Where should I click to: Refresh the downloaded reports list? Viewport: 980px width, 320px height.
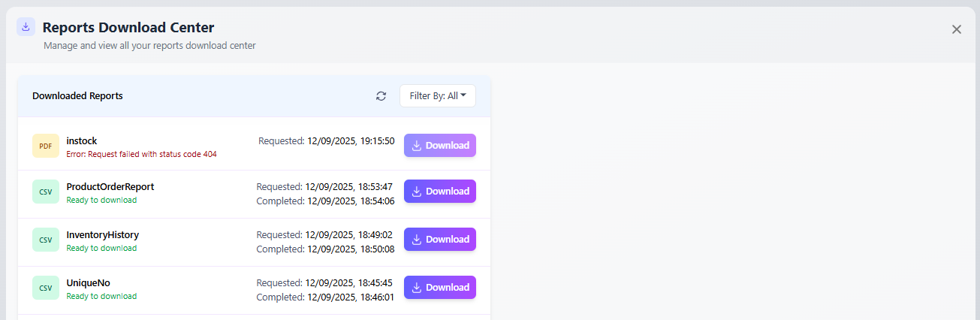[x=381, y=96]
